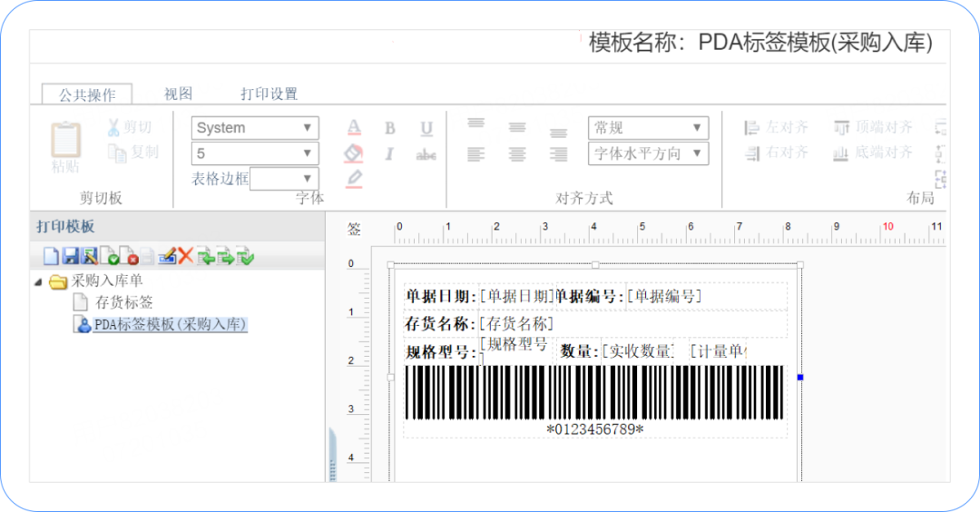The height and width of the screenshot is (512, 980).
Task: Click the table icon with green checkmark
Action: pos(245,256)
